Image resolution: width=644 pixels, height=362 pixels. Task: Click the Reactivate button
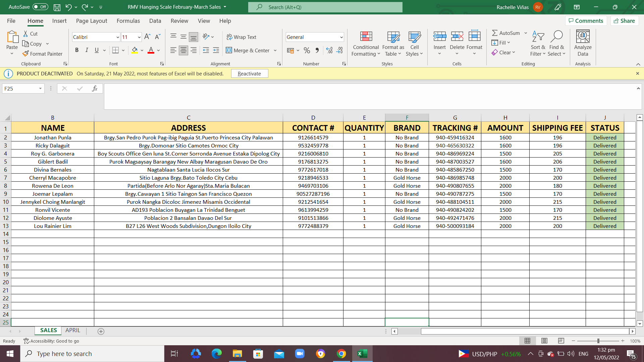249,73
